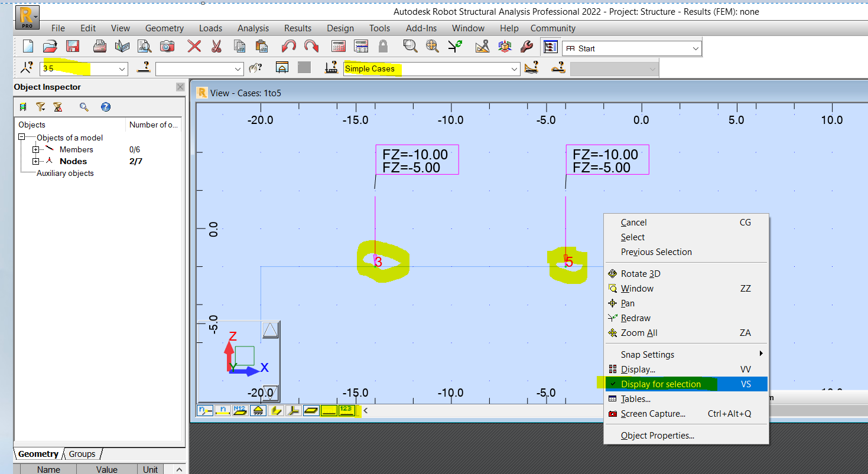Open the Simple Cases load case dropdown
The image size is (868, 474).
(x=513, y=68)
